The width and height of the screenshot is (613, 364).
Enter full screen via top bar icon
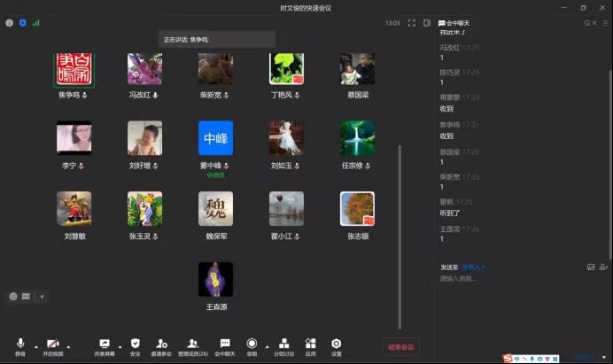412,23
